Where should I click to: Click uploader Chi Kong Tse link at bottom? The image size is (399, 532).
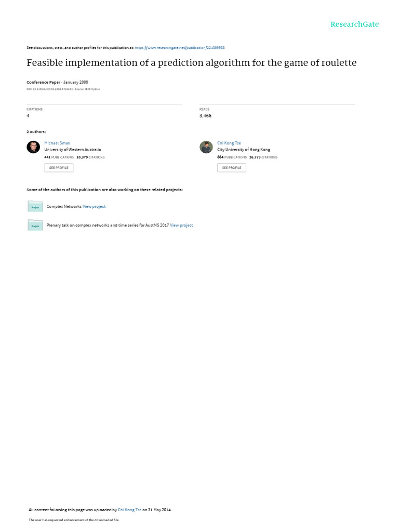click(x=129, y=510)
